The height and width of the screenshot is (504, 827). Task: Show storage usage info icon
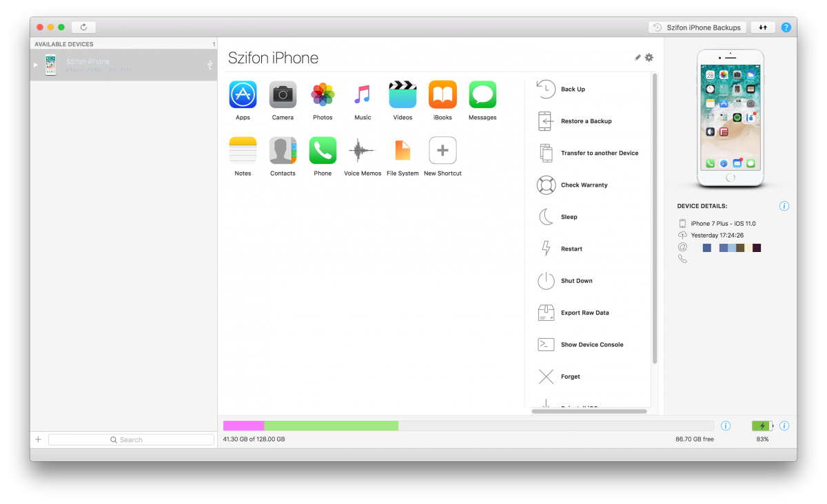click(x=726, y=426)
